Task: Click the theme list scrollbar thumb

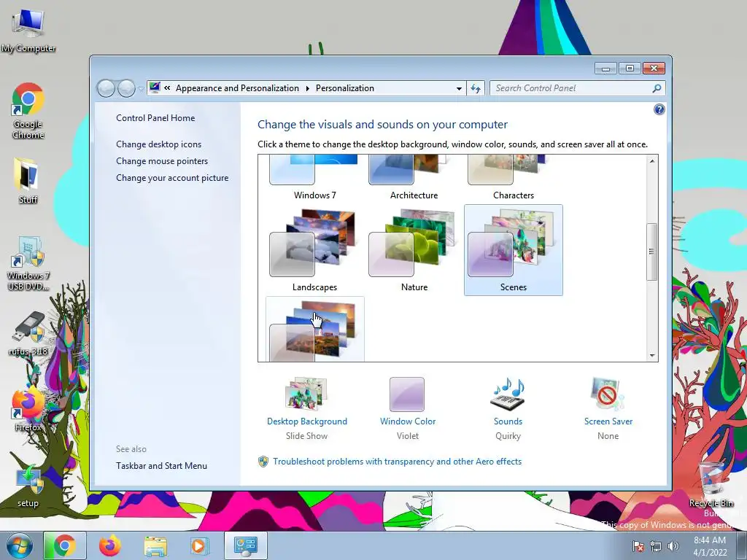Action: tap(651, 252)
